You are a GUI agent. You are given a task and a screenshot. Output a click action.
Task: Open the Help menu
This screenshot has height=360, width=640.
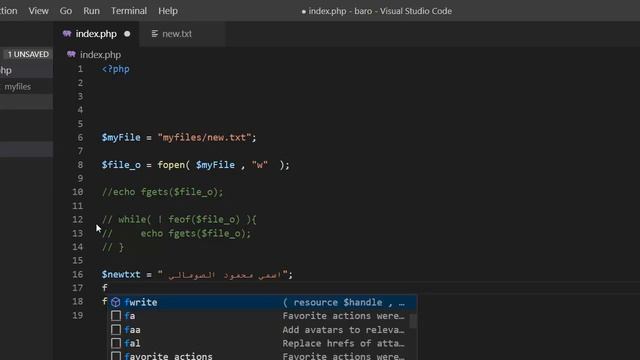point(168,11)
